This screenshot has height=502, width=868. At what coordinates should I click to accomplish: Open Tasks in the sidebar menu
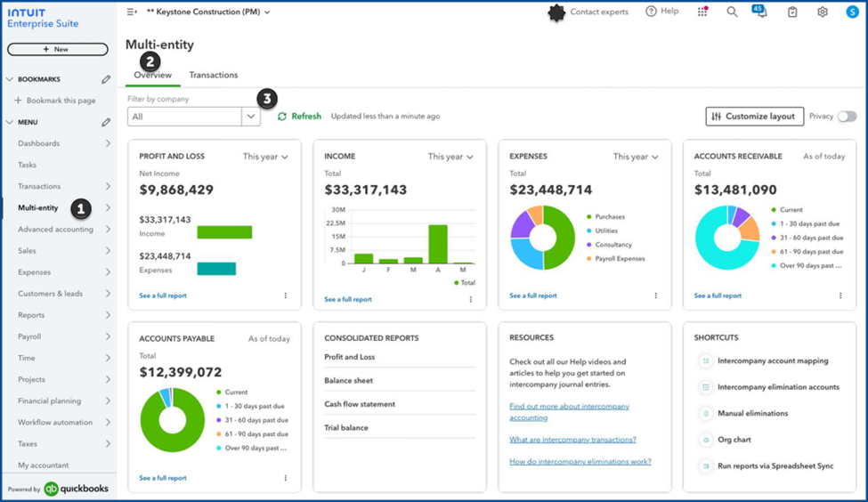tap(27, 165)
